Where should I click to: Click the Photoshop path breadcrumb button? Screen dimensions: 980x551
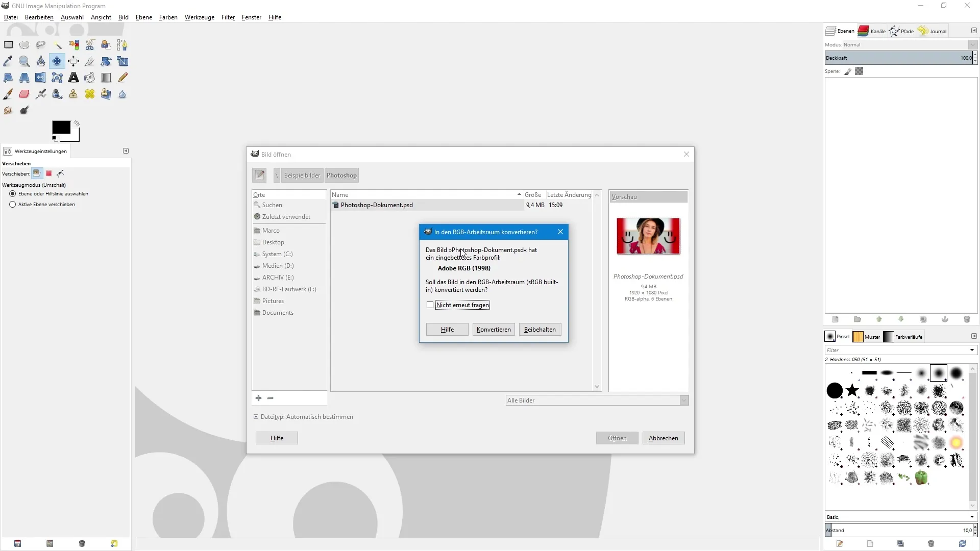point(341,175)
